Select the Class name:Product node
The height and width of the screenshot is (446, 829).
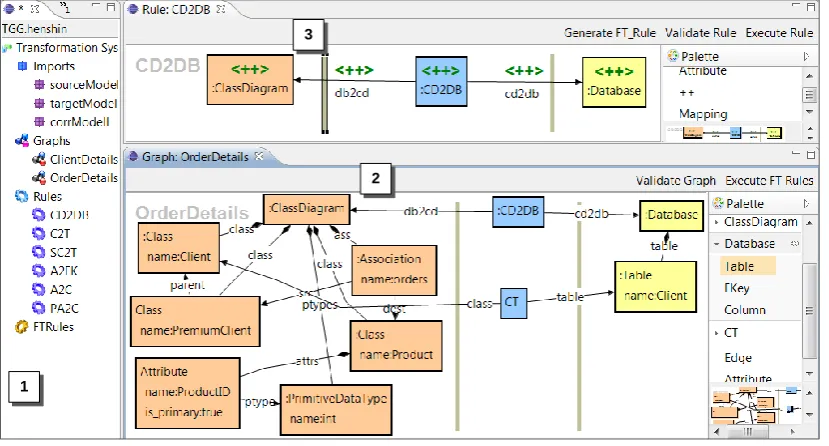[396, 346]
